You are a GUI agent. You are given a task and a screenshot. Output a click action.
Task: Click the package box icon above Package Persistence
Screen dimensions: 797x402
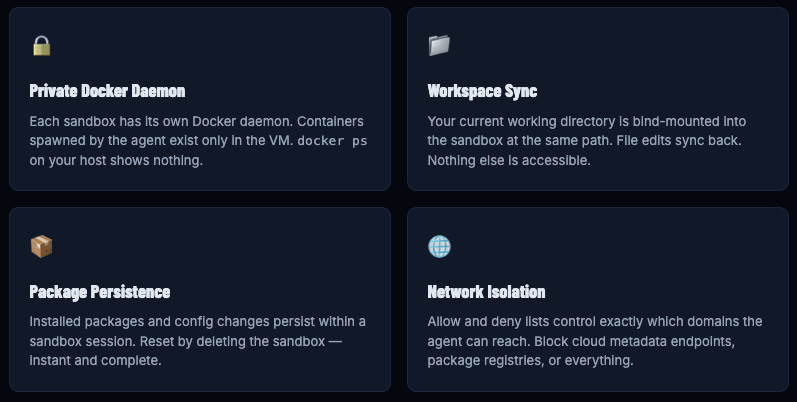[41, 247]
